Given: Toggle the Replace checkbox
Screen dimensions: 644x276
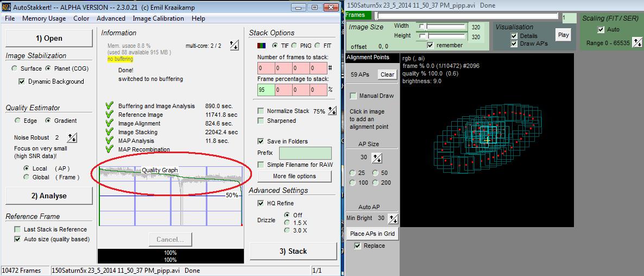Looking at the screenshot, I should point(357,246).
